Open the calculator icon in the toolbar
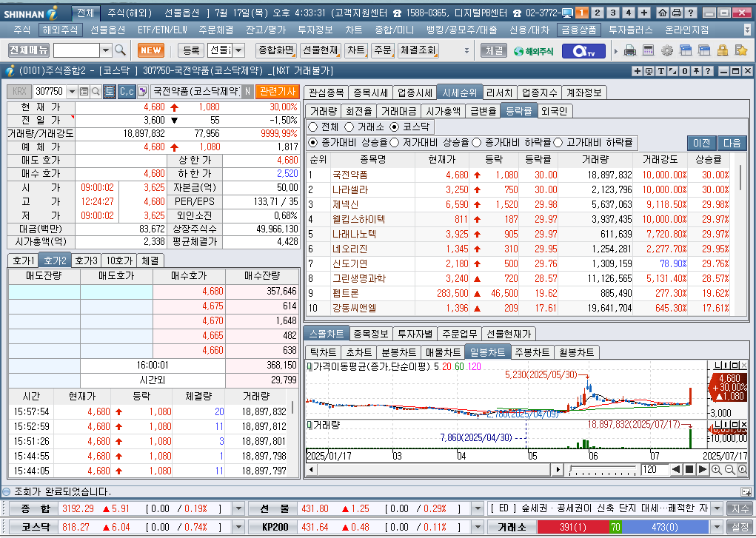 (649, 50)
